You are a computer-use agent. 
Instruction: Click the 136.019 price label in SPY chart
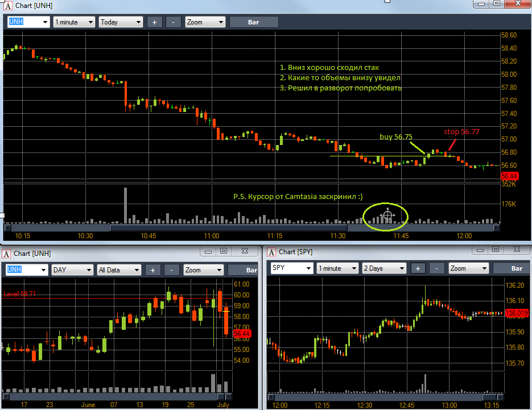(517, 313)
